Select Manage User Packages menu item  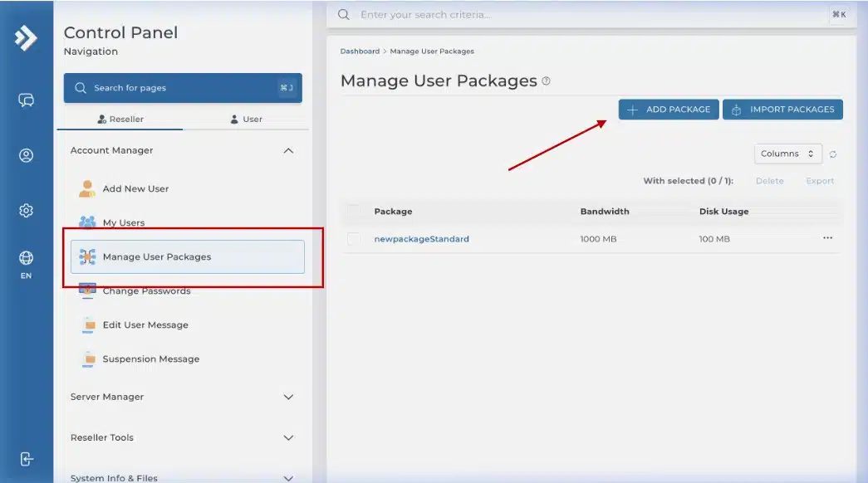tap(188, 256)
